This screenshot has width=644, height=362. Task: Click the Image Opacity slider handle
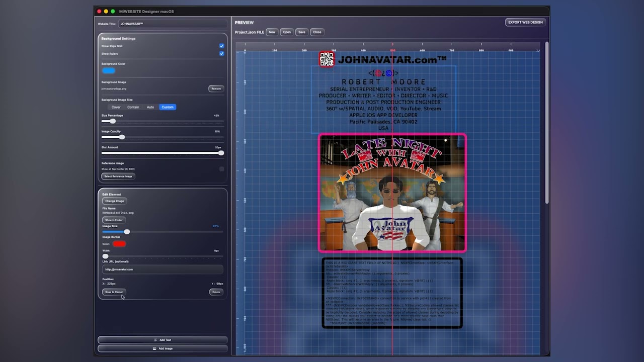tap(122, 137)
